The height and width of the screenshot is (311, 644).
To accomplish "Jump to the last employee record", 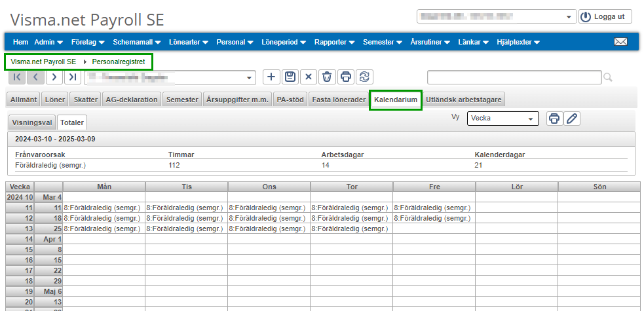I will tap(73, 77).
